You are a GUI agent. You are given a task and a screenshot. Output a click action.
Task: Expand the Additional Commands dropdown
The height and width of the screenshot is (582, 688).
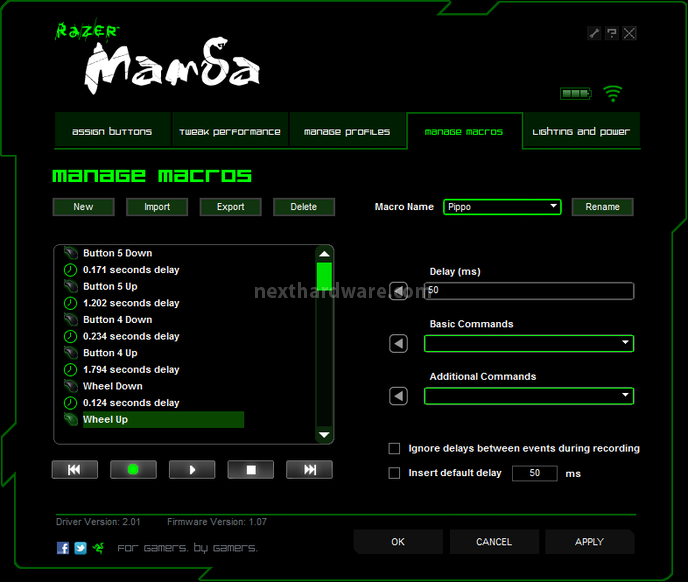[529, 396]
